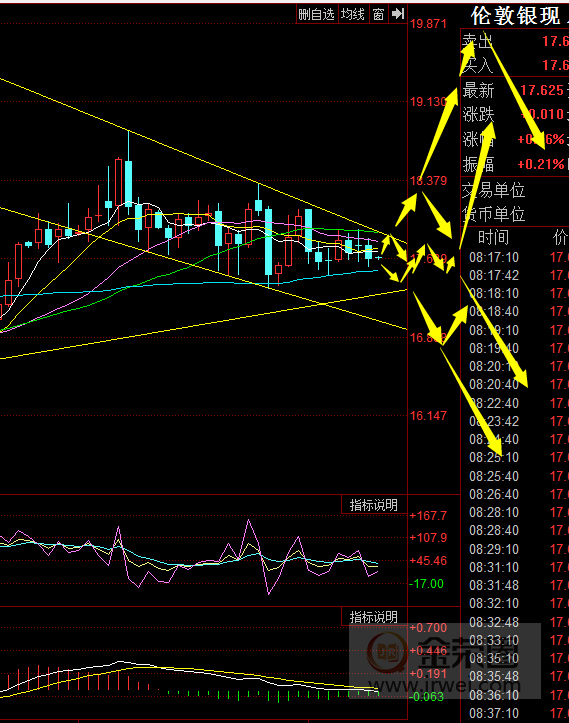Select the 08:22:40 tick row
The height and width of the screenshot is (723, 569).
click(x=515, y=403)
